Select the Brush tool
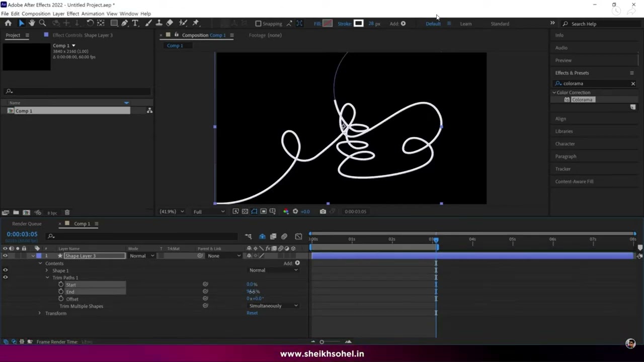Image resolution: width=644 pixels, height=362 pixels. coord(148,23)
